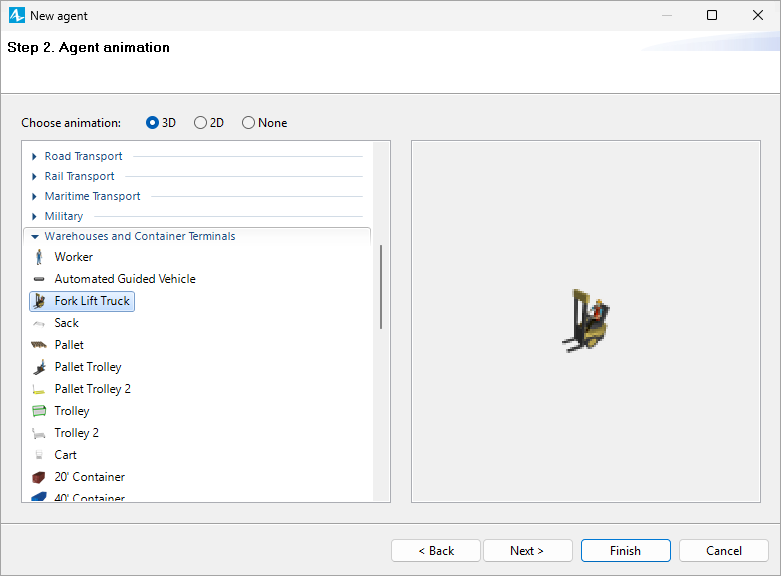Switch animation type to 2D
781x576 pixels.
tap(201, 123)
